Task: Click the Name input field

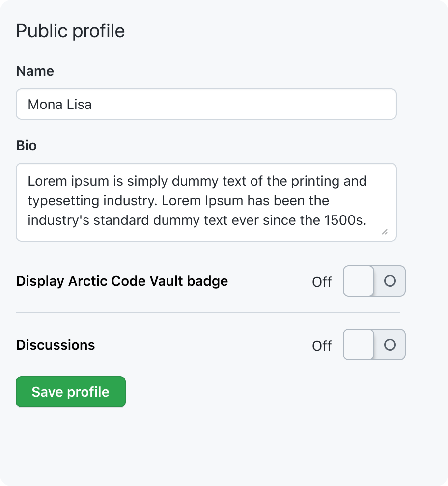Action: tap(206, 104)
